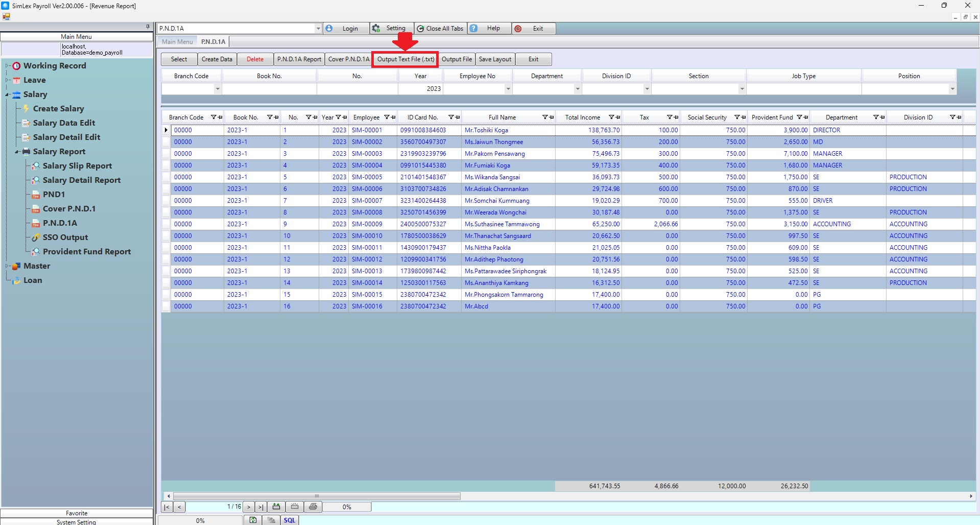The height and width of the screenshot is (525, 980).
Task: Click the Setting gear button in top toolbar
Action: 390,29
